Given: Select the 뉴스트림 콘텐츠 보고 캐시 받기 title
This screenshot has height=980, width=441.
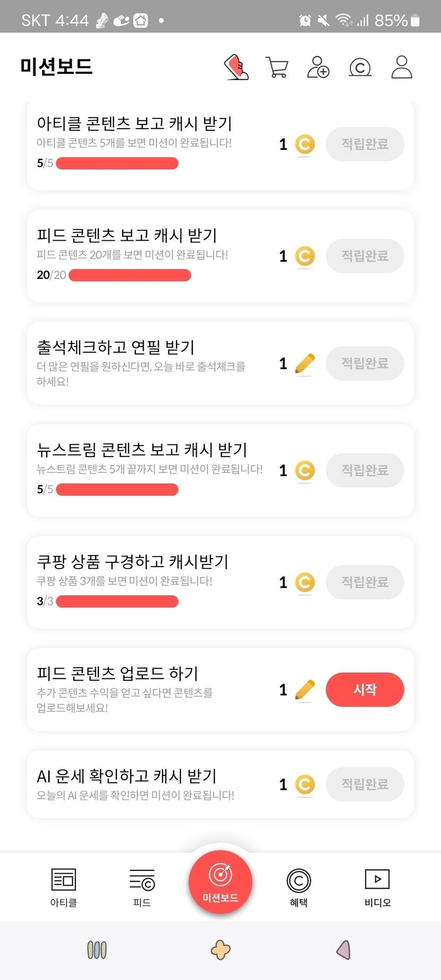Looking at the screenshot, I should click(x=142, y=450).
